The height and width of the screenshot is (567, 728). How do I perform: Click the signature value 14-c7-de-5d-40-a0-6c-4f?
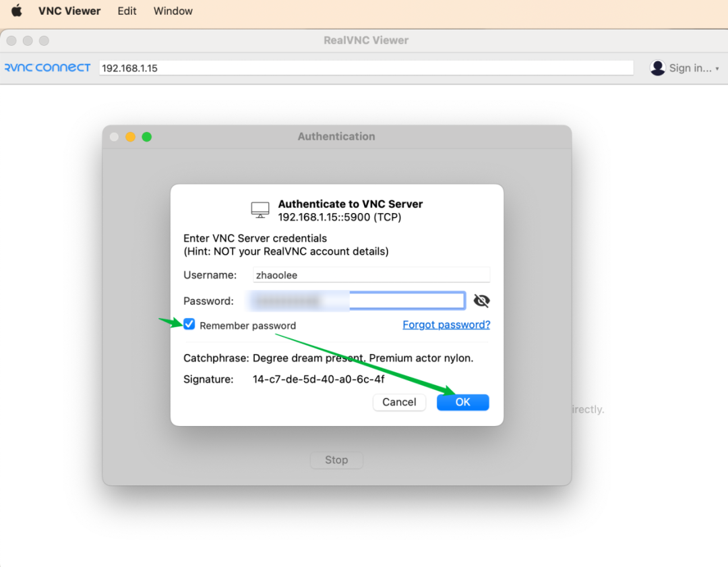pyautogui.click(x=318, y=380)
